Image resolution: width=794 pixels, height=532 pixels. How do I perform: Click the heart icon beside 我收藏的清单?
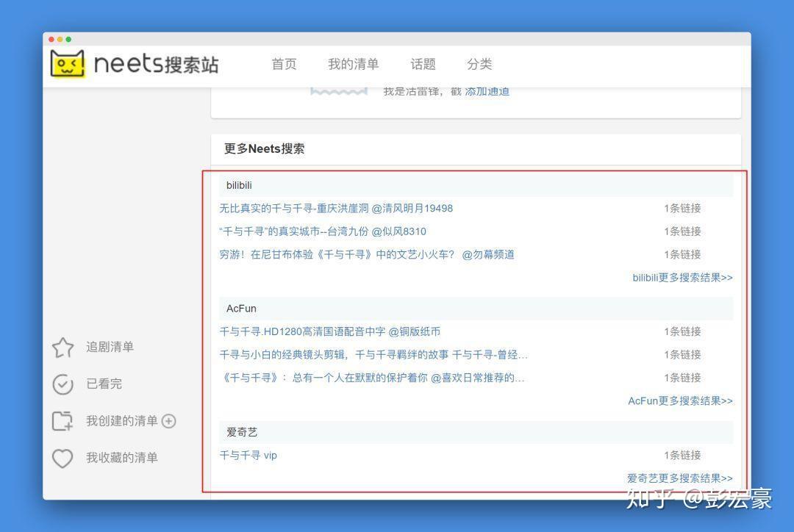coord(62,458)
